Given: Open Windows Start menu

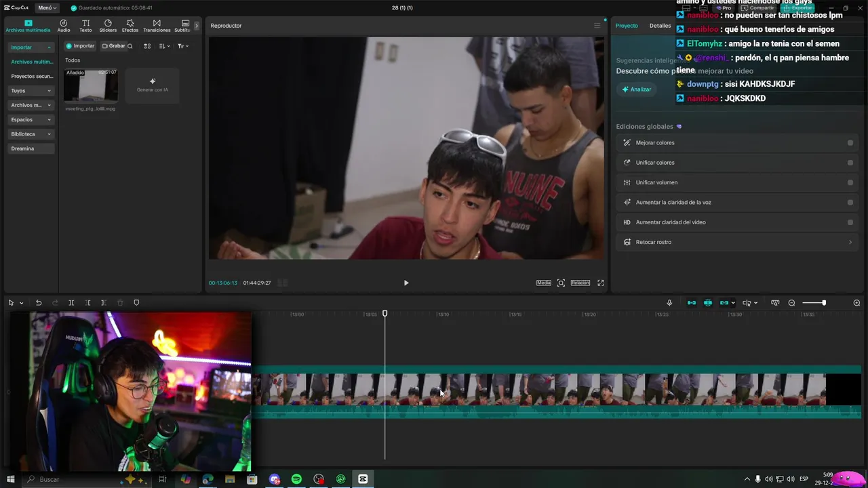Looking at the screenshot, I should (x=10, y=479).
